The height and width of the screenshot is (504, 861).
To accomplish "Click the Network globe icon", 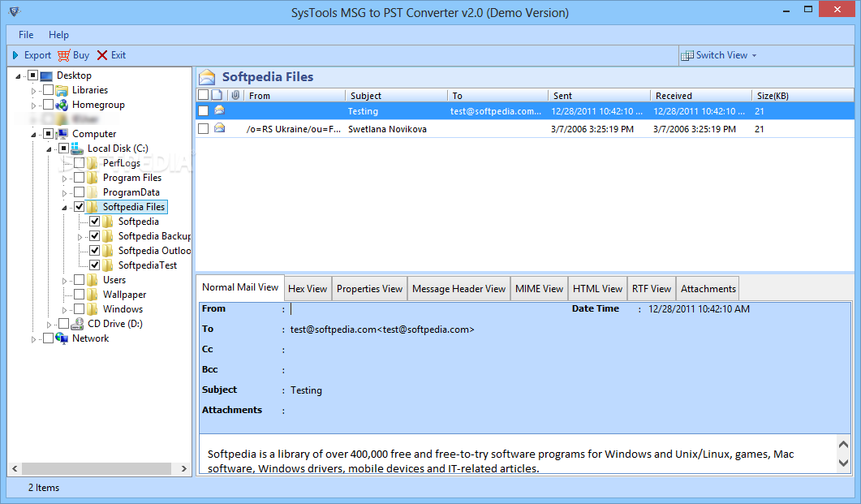I will [x=62, y=338].
